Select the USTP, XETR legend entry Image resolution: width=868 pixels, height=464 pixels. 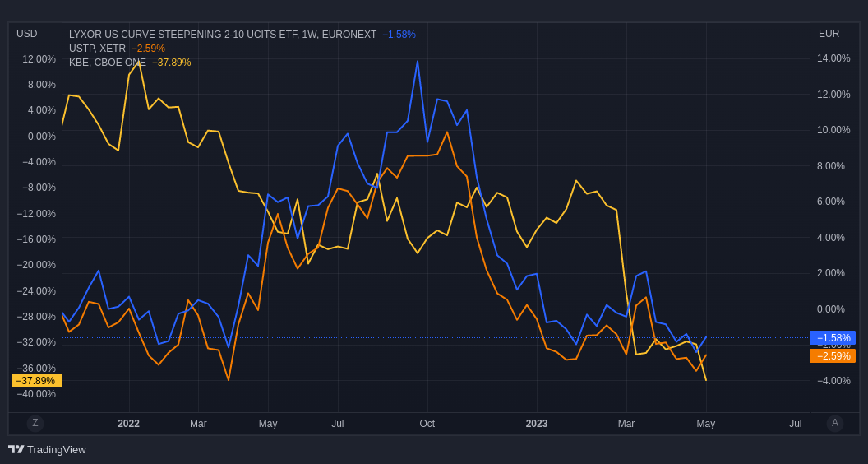(97, 49)
